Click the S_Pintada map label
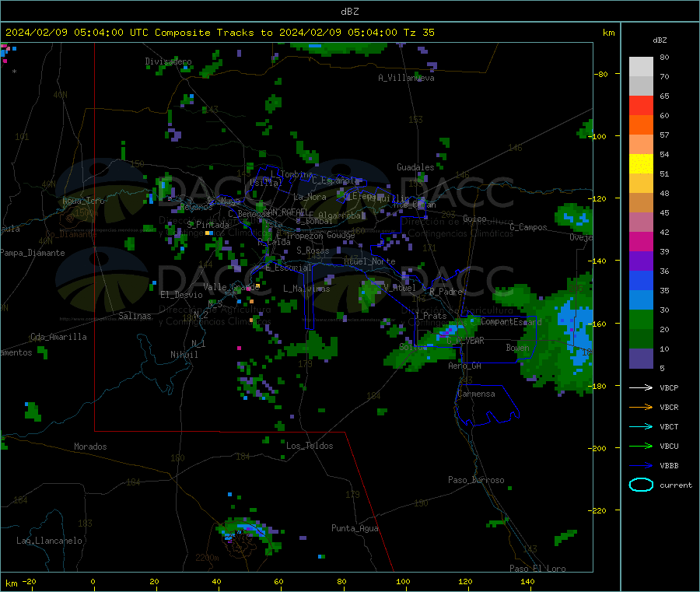This screenshot has height=592, width=700. click(208, 225)
